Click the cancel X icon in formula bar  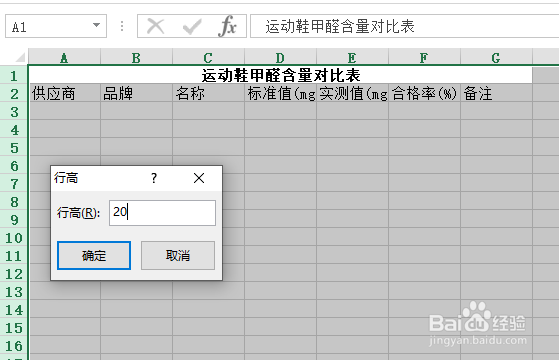(155, 26)
